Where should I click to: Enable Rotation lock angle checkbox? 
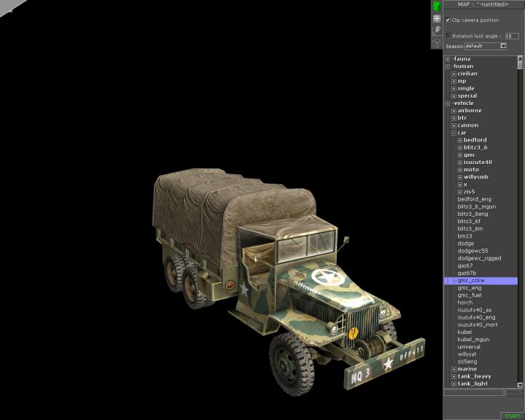pyautogui.click(x=448, y=35)
